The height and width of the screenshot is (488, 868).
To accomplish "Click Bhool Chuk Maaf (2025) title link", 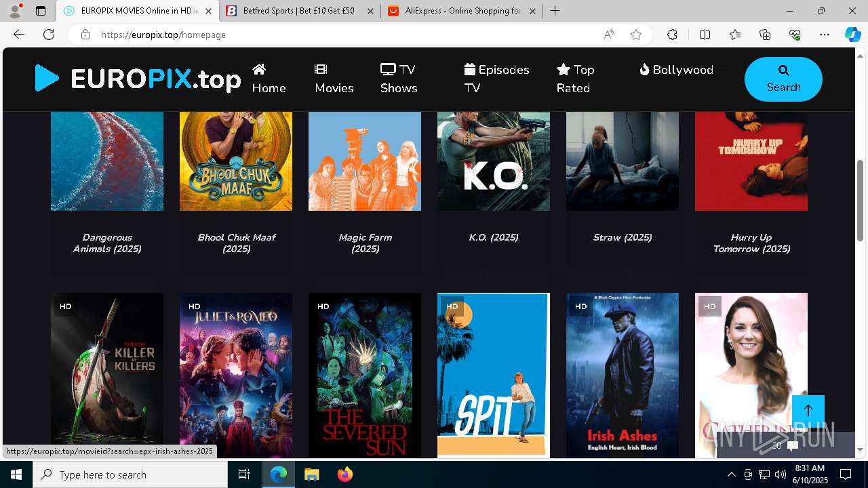I will pyautogui.click(x=236, y=243).
